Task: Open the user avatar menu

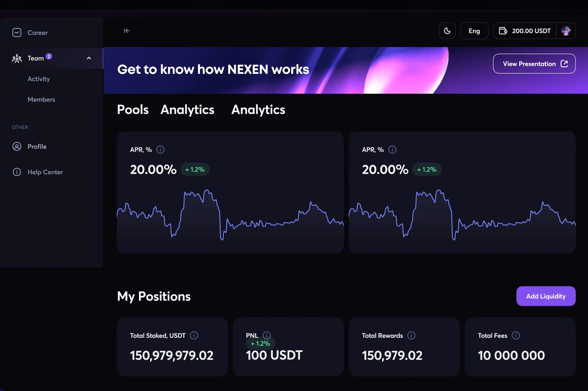Action: pyautogui.click(x=566, y=31)
